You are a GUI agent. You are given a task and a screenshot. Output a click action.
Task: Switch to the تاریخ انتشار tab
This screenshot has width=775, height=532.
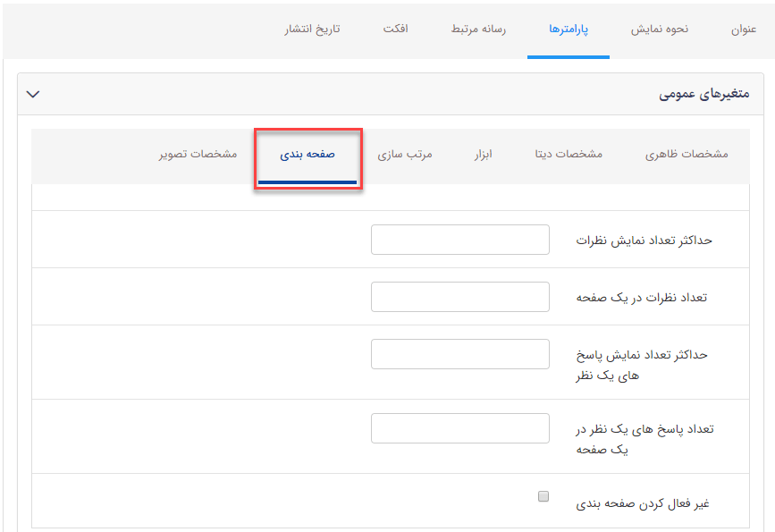[x=312, y=29]
